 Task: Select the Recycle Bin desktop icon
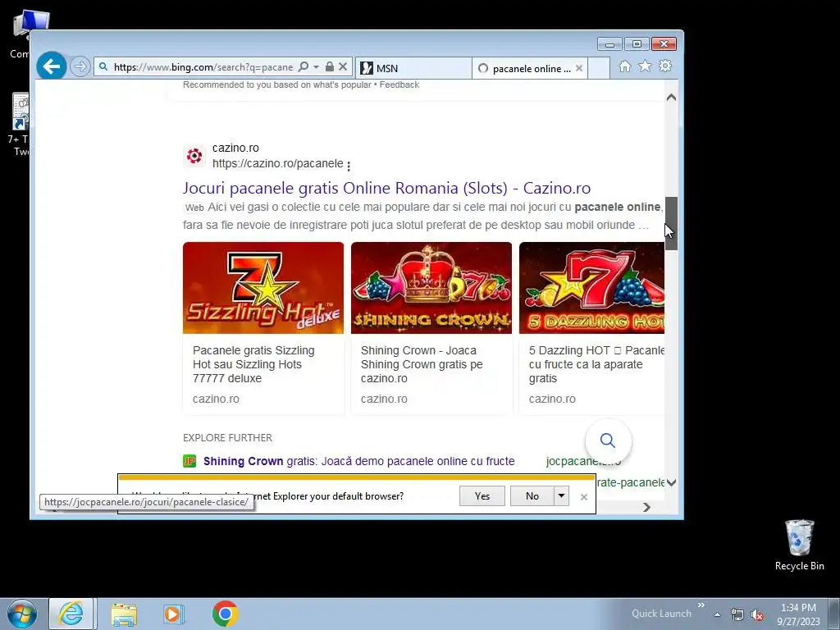point(799,545)
